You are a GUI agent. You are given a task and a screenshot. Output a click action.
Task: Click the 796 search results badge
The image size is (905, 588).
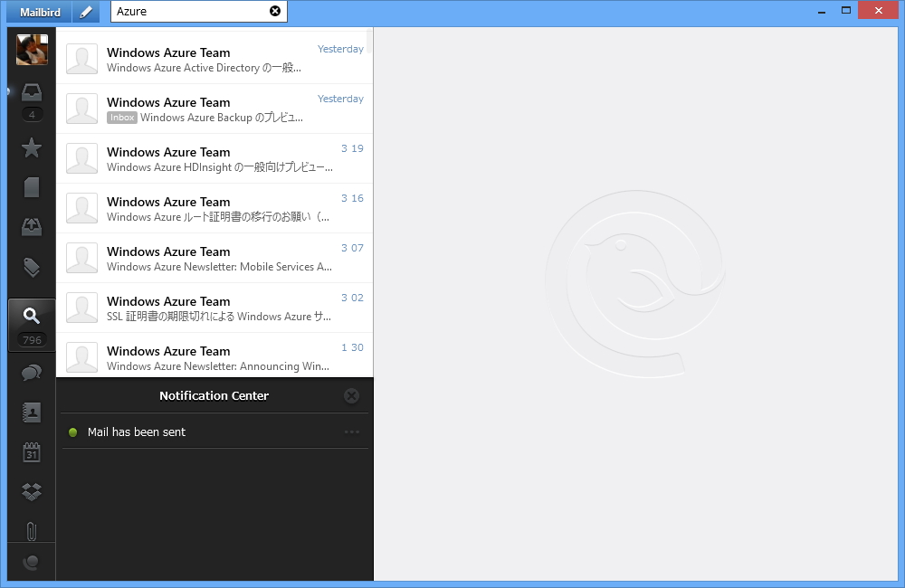[x=32, y=340]
